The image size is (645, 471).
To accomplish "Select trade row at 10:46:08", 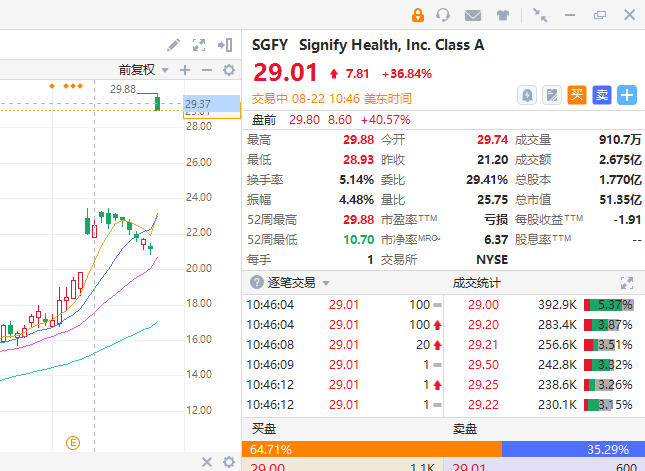I will pyautogui.click(x=343, y=345).
